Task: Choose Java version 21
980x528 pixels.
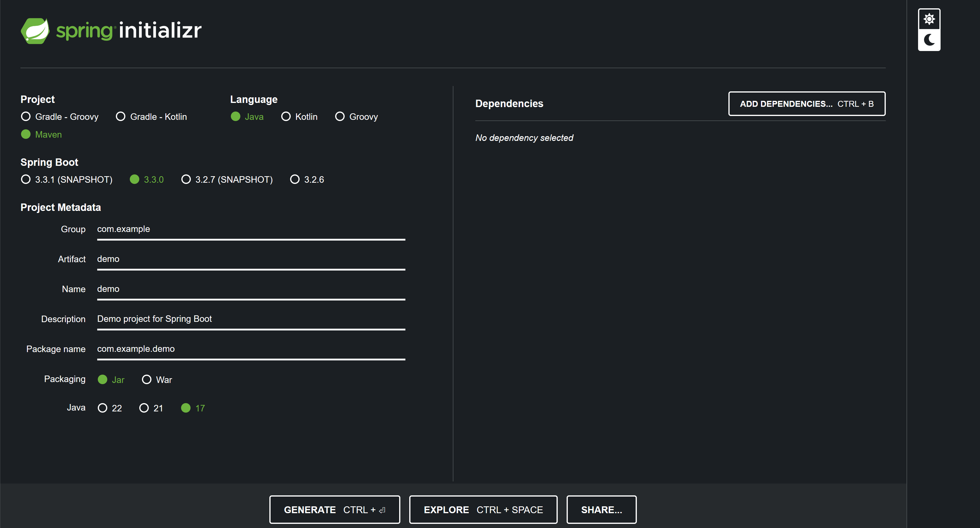Action: coord(144,408)
